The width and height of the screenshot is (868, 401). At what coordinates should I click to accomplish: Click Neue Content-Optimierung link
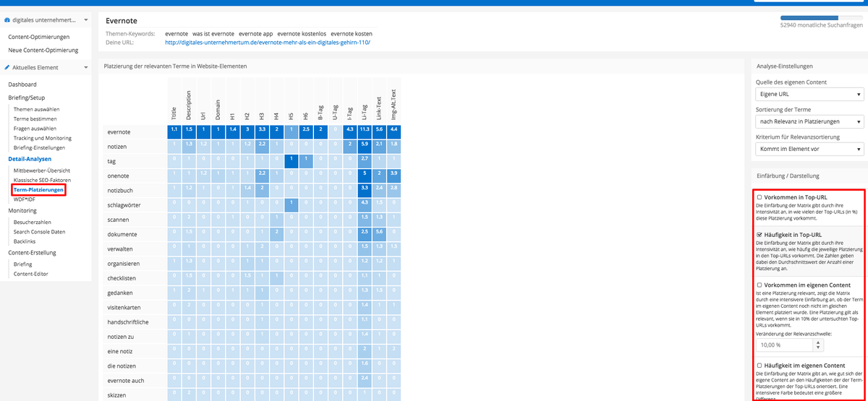click(43, 50)
